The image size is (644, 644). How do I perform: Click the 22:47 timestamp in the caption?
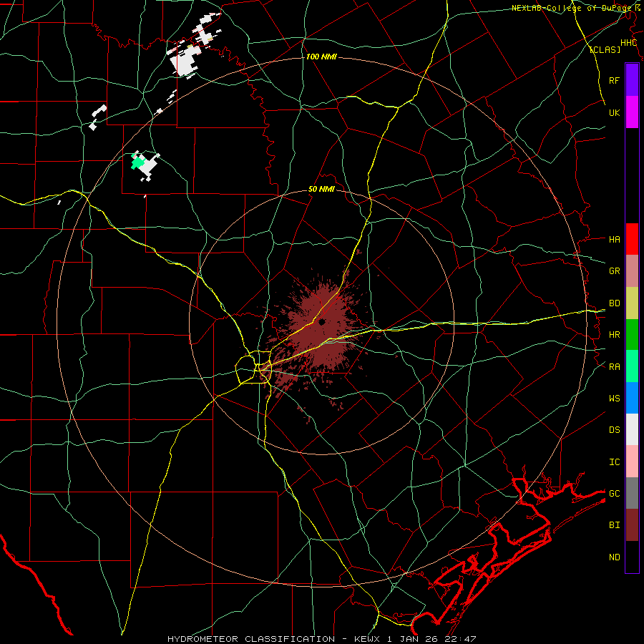pyautogui.click(x=462, y=639)
